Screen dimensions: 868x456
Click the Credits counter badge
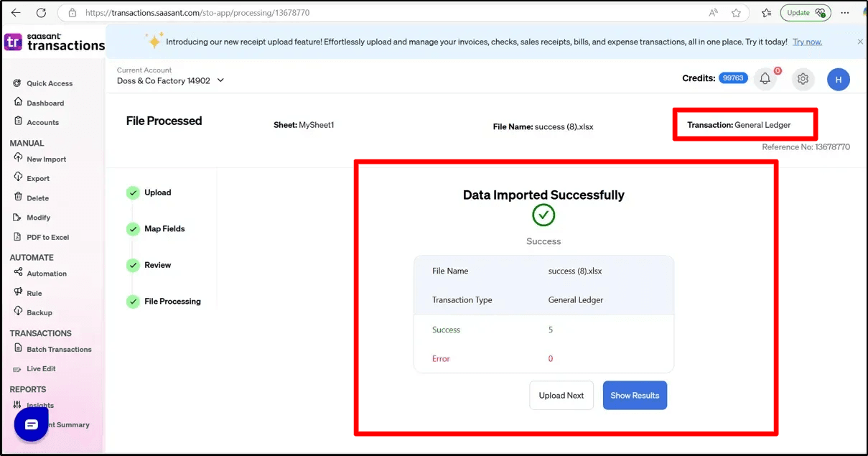(x=733, y=78)
